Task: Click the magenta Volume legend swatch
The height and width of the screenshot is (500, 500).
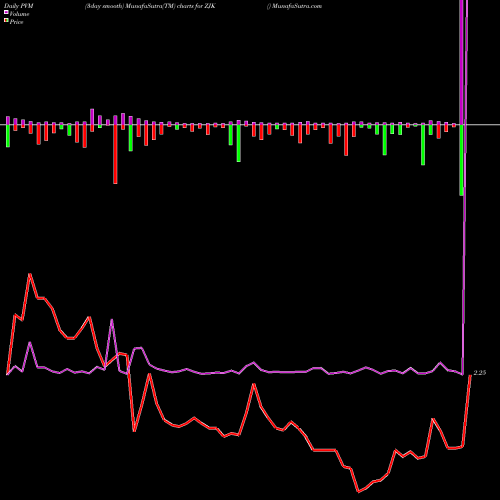Action: pos(6,12)
